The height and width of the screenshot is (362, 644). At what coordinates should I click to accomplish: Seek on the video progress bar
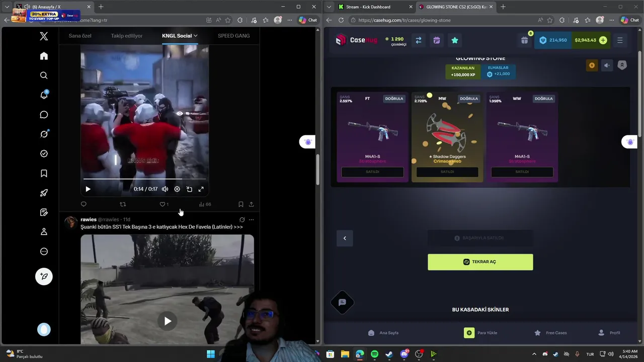[x=144, y=179]
